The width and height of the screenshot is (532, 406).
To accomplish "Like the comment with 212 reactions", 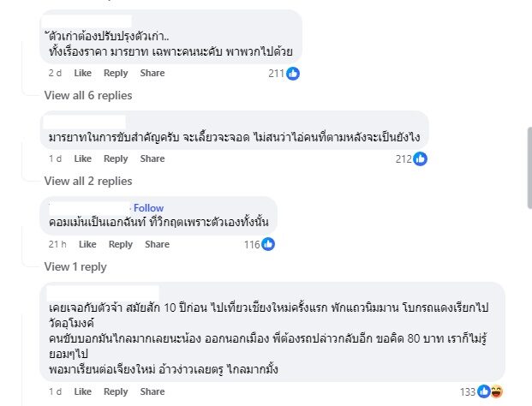I will [x=83, y=158].
